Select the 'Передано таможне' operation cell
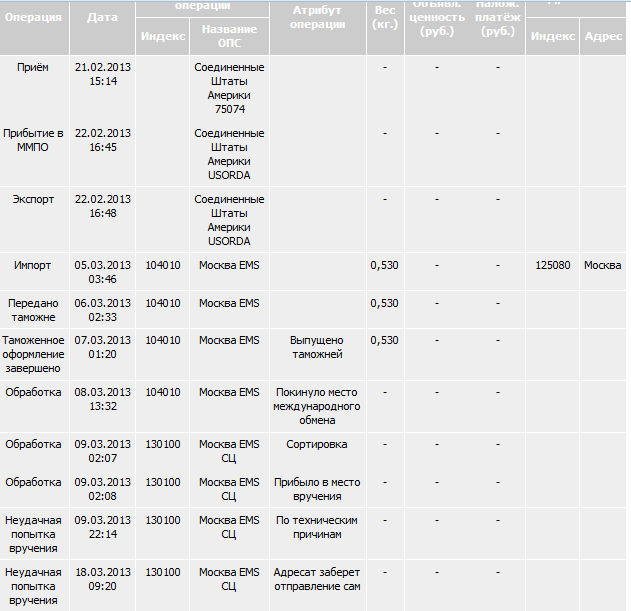 34,309
